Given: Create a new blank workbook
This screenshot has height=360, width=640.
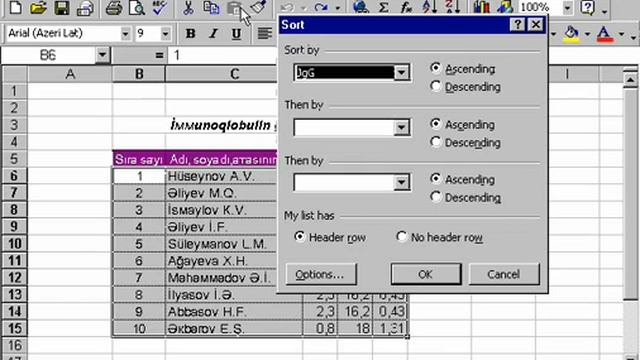Looking at the screenshot, I should click(x=16, y=7).
